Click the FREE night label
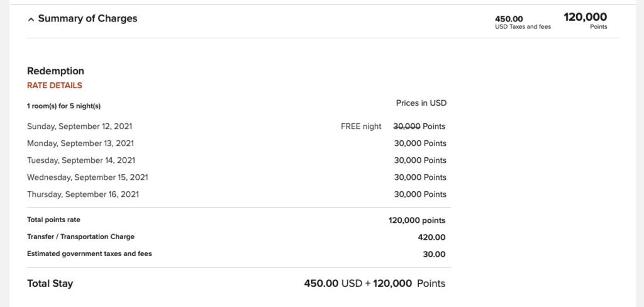The image size is (644, 307). click(x=361, y=126)
